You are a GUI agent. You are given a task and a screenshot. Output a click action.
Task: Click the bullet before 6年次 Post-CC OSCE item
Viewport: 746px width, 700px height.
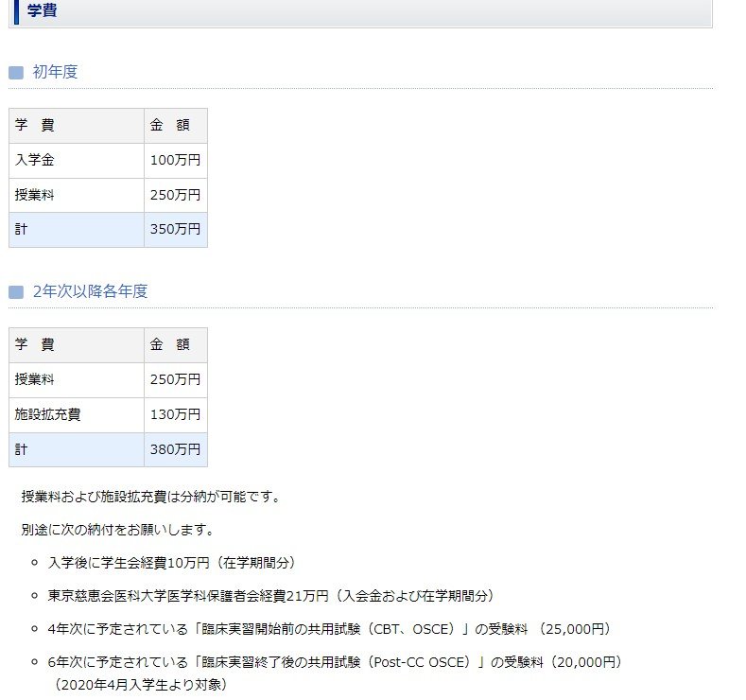(35, 662)
